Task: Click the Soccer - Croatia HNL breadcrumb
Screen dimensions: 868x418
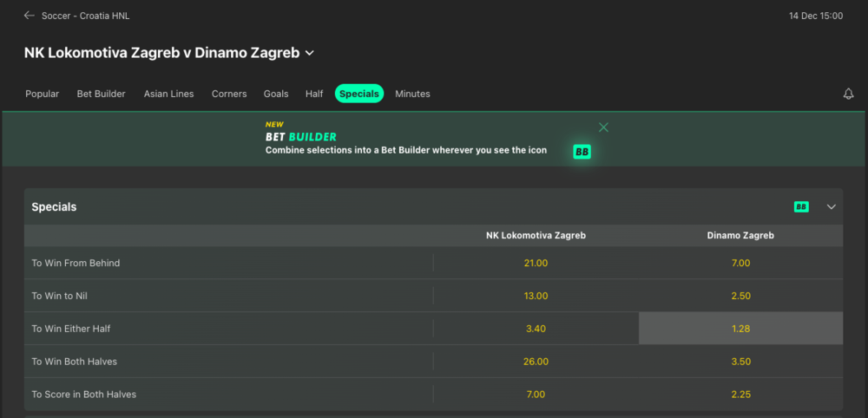Action: (x=85, y=16)
